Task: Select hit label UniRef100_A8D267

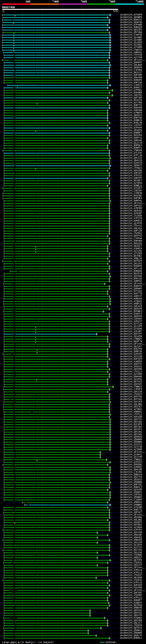Action: pos(131,558)
